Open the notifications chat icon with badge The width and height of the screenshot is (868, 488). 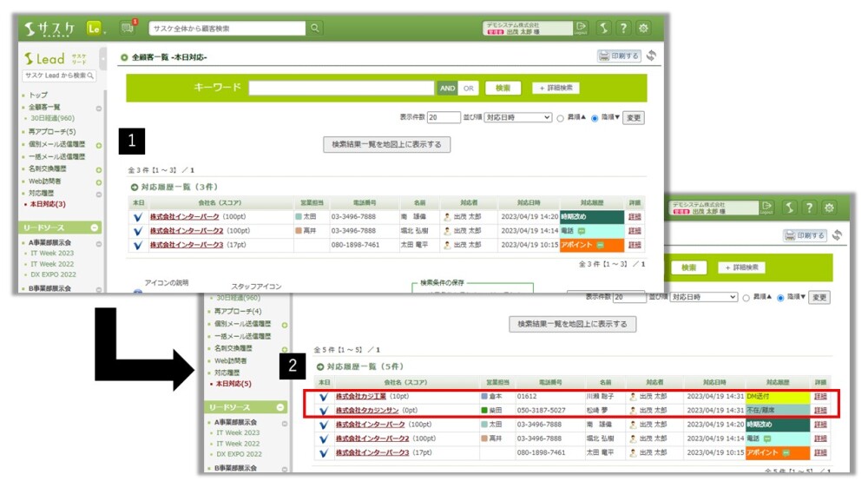coord(128,29)
